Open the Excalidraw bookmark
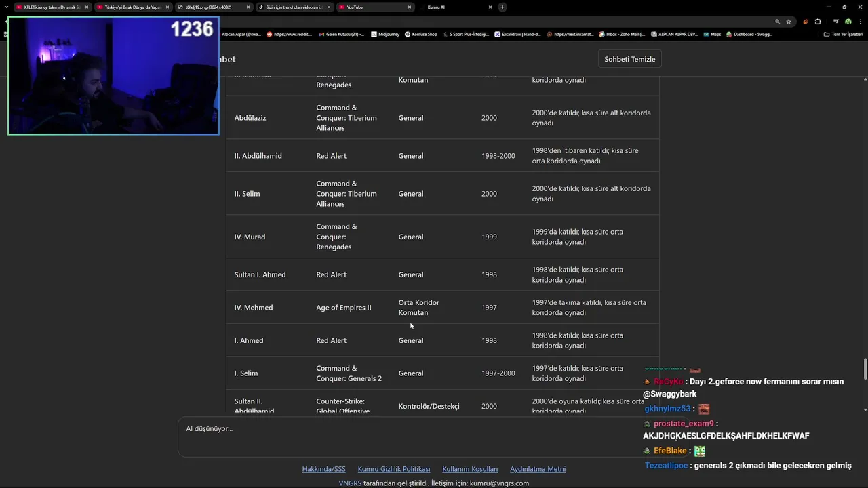Screen dimensions: 868x488 point(517,34)
